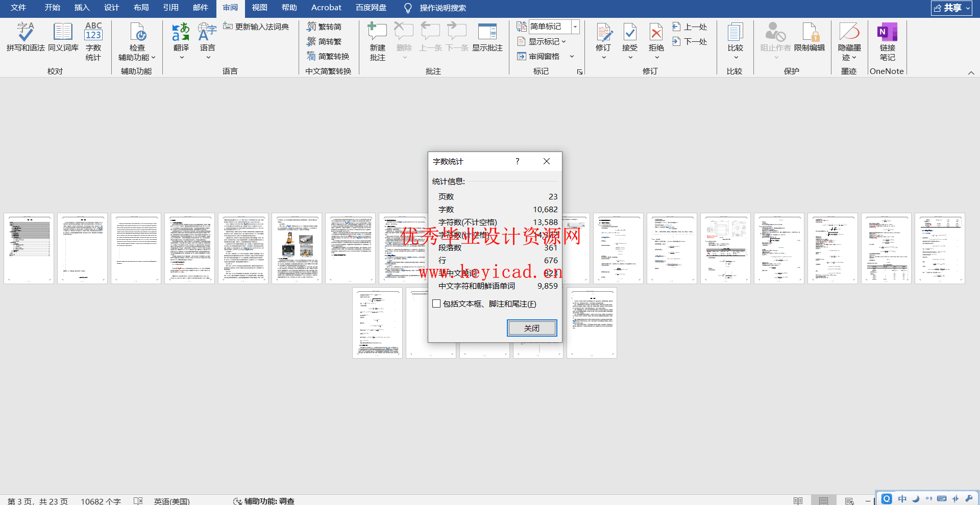Screen dimensions: 980x505
Task: Switch to Print Layout view in the status bar
Action: point(824,501)
